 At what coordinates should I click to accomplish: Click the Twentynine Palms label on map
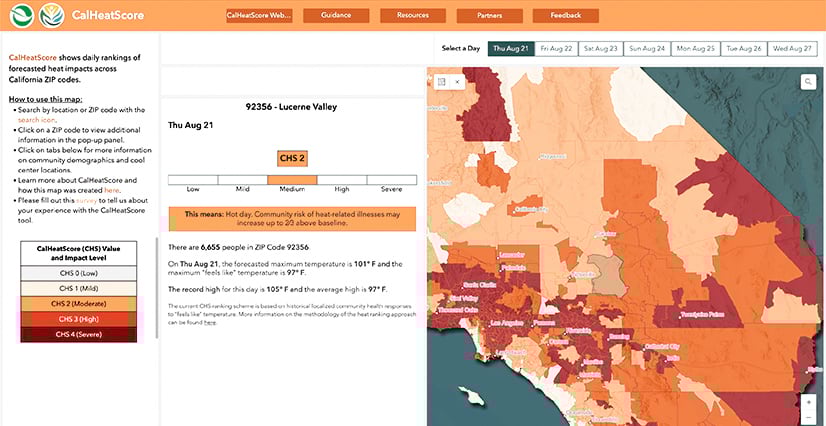[702, 315]
